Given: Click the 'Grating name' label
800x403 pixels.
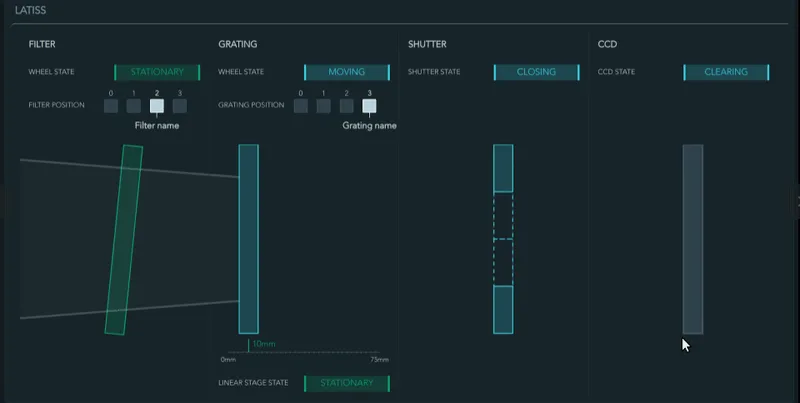Looking at the screenshot, I should point(369,125).
